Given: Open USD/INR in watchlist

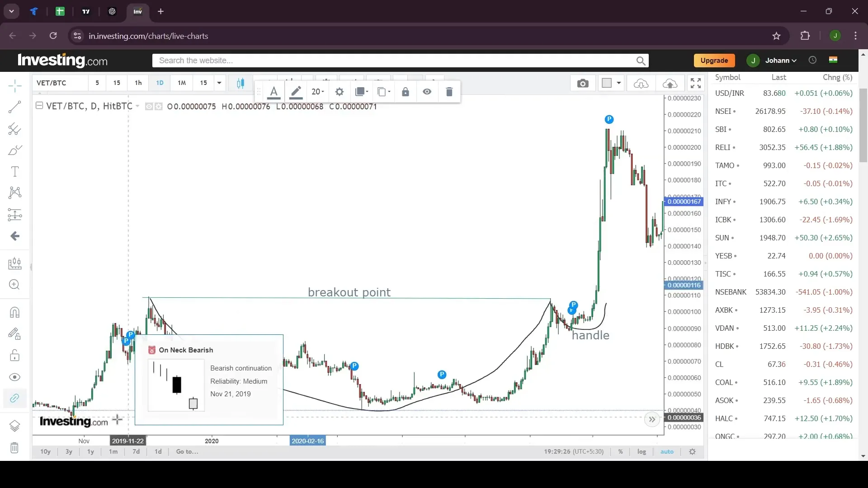Looking at the screenshot, I should point(784,93).
